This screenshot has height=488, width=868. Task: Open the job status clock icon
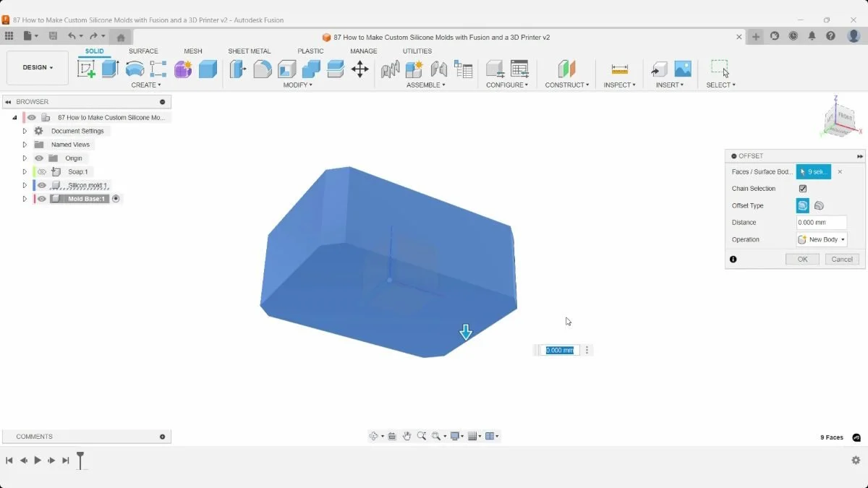point(793,36)
